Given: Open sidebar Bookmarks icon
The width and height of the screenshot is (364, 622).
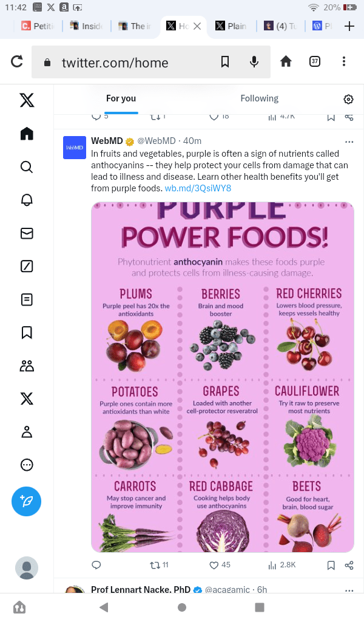Looking at the screenshot, I should point(27,332).
